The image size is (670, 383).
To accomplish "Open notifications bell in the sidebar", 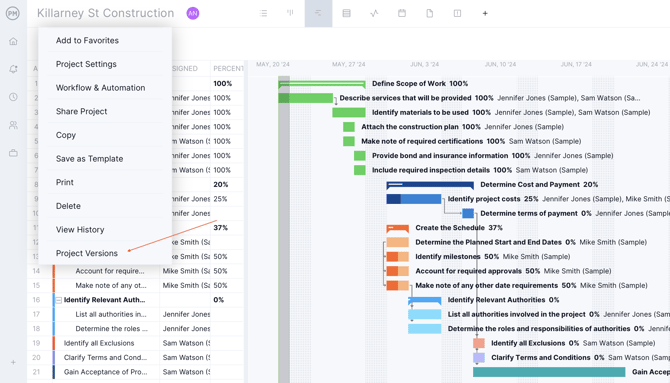I will pos(13,69).
